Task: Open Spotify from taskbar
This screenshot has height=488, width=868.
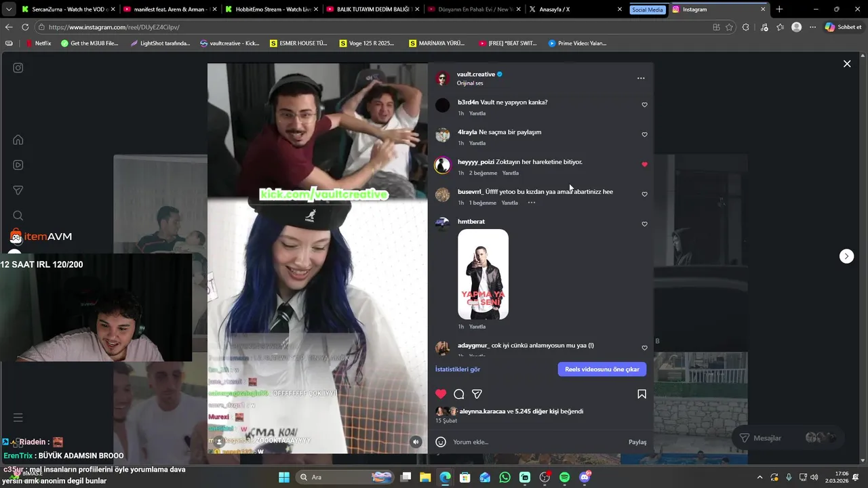Action: (x=565, y=477)
